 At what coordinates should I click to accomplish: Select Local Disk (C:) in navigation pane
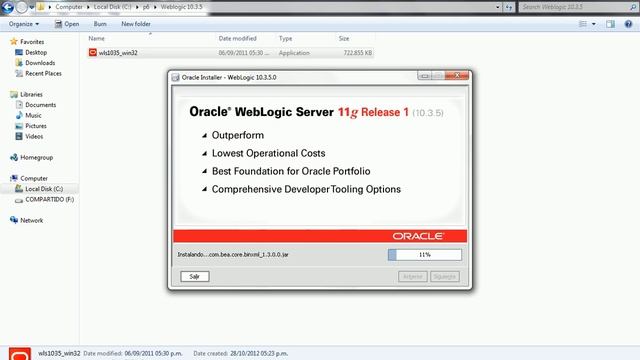(x=44, y=189)
